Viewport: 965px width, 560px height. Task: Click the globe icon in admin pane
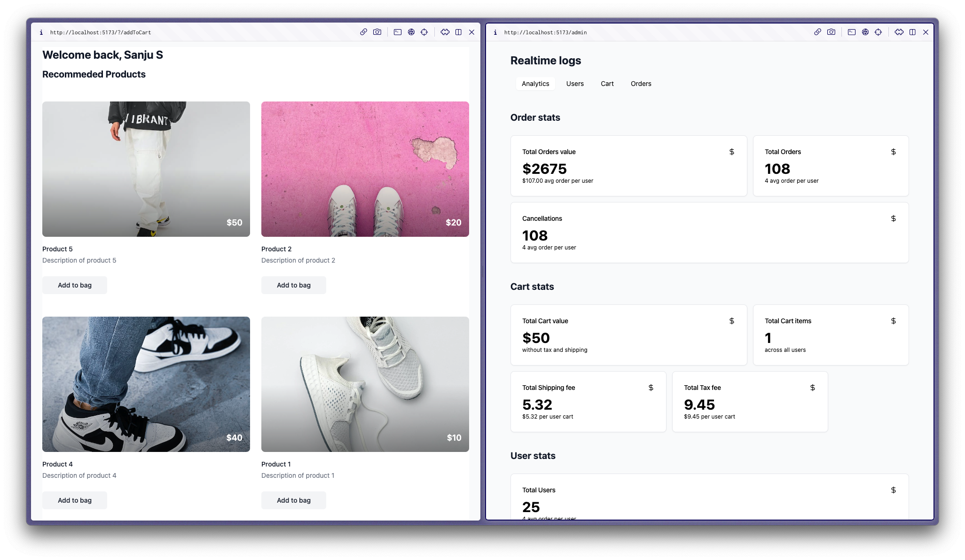[865, 32]
